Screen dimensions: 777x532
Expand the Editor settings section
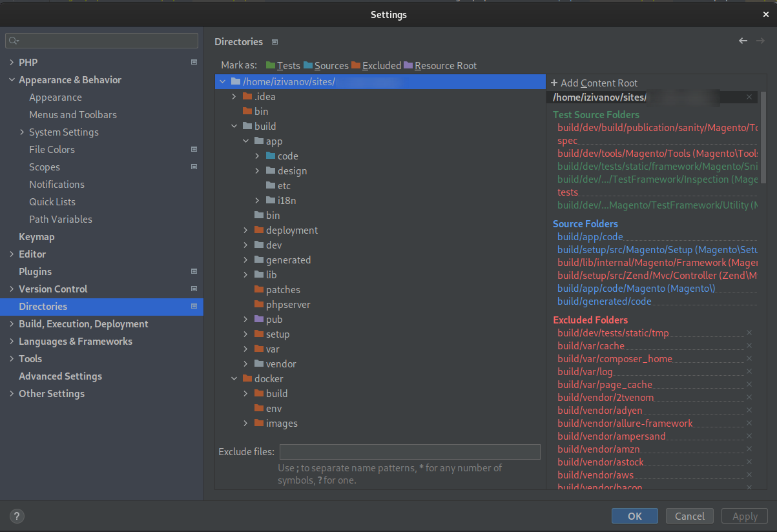12,254
